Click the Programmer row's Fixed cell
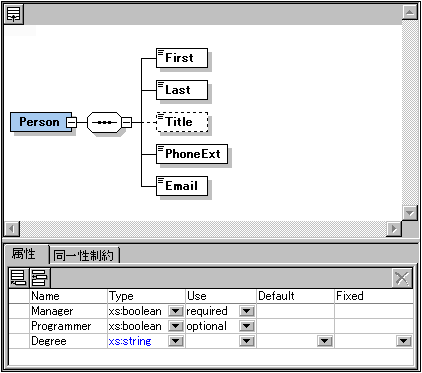 coord(374,326)
